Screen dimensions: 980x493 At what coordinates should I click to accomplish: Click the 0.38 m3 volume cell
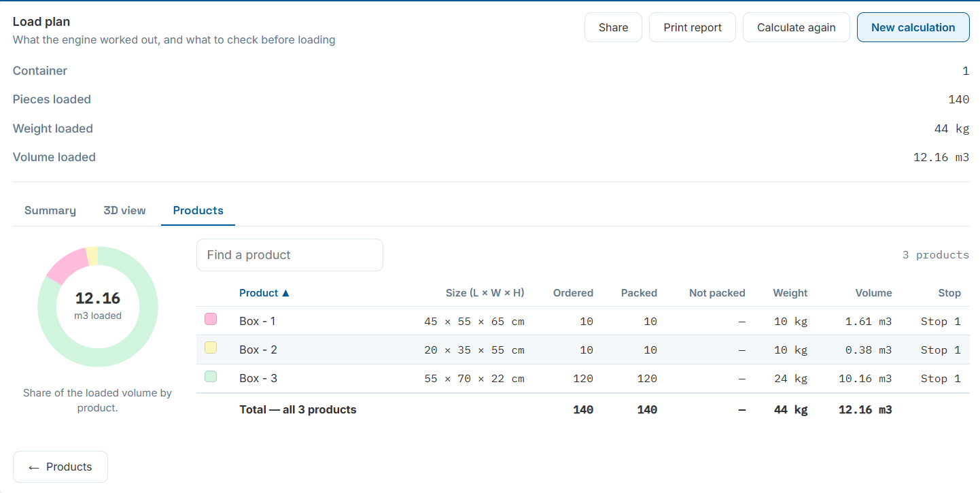869,350
